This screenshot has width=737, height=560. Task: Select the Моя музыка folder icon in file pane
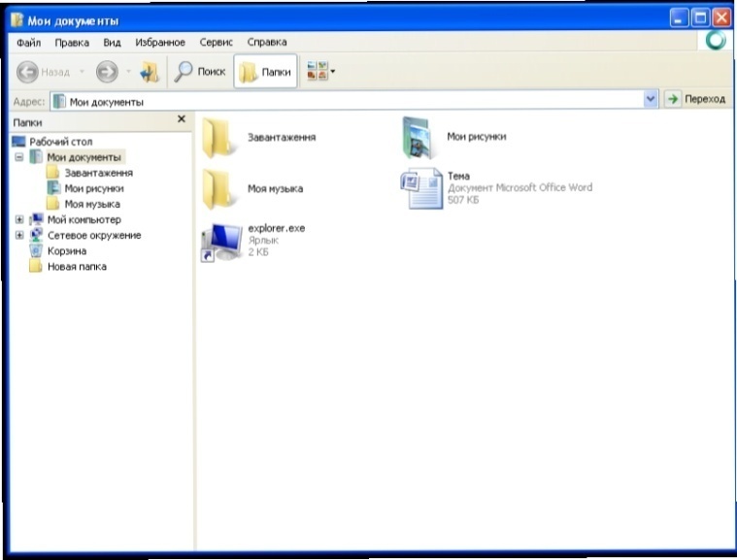coord(218,189)
